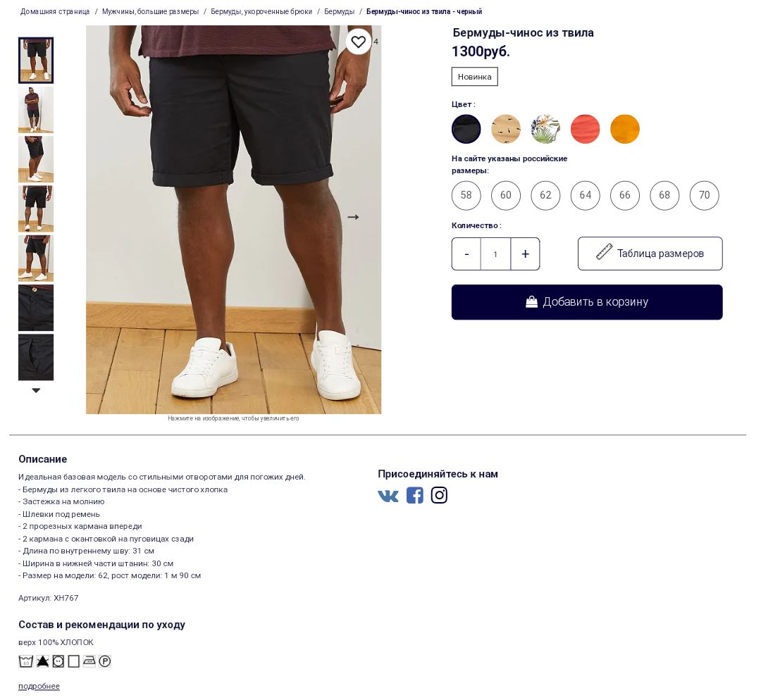The width and height of the screenshot is (761, 700).
Task: Click the wash at 40 care symbol
Action: (26, 661)
